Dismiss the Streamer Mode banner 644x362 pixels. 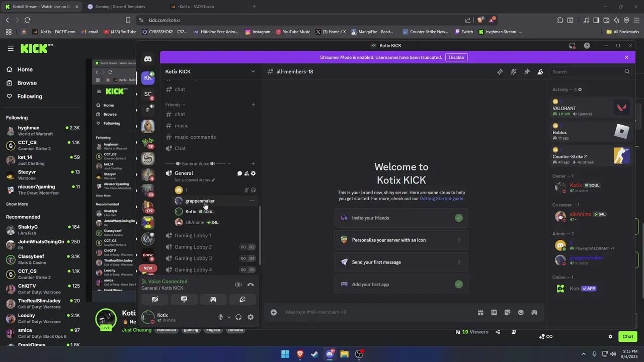click(626, 57)
